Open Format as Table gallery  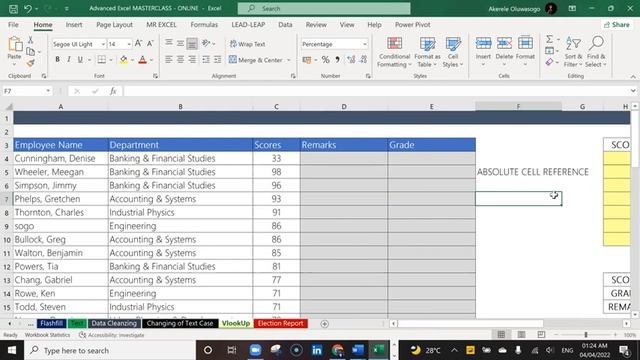point(427,52)
